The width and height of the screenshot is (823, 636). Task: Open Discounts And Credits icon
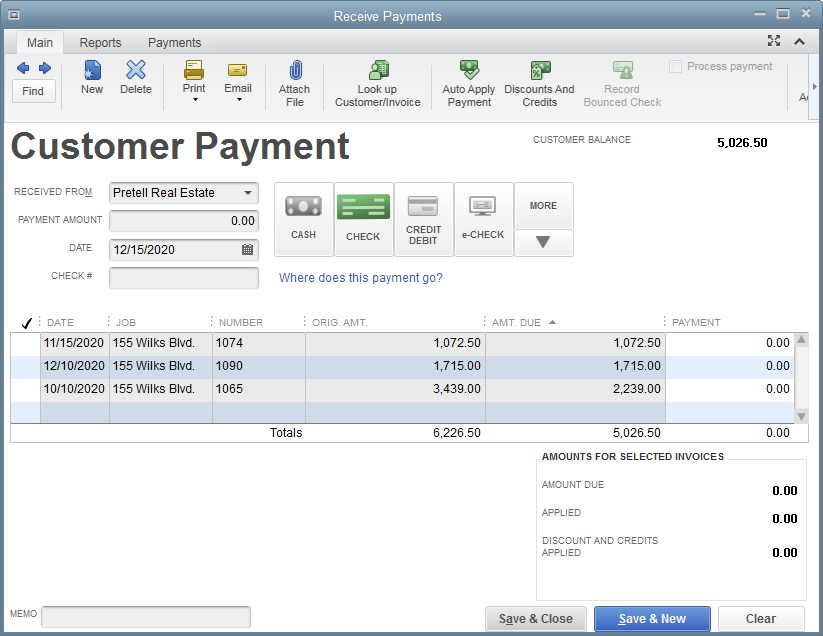click(x=540, y=70)
